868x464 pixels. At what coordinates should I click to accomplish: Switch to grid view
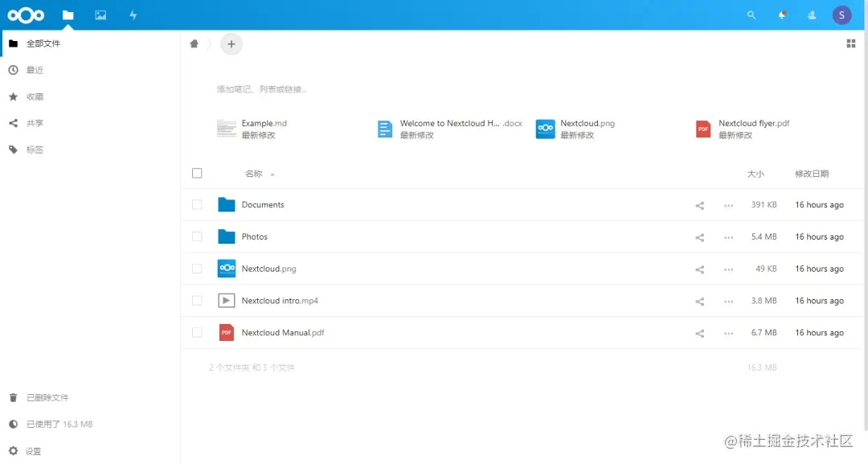click(851, 43)
